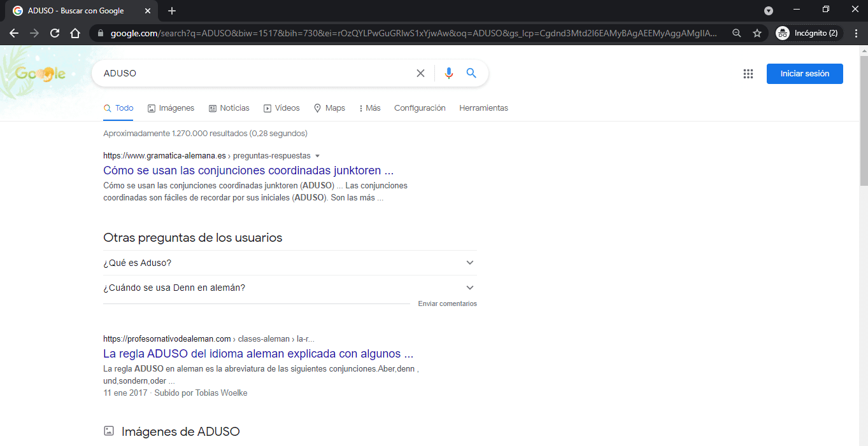
Task: Minimize the Chrome window
Action: pos(797,10)
